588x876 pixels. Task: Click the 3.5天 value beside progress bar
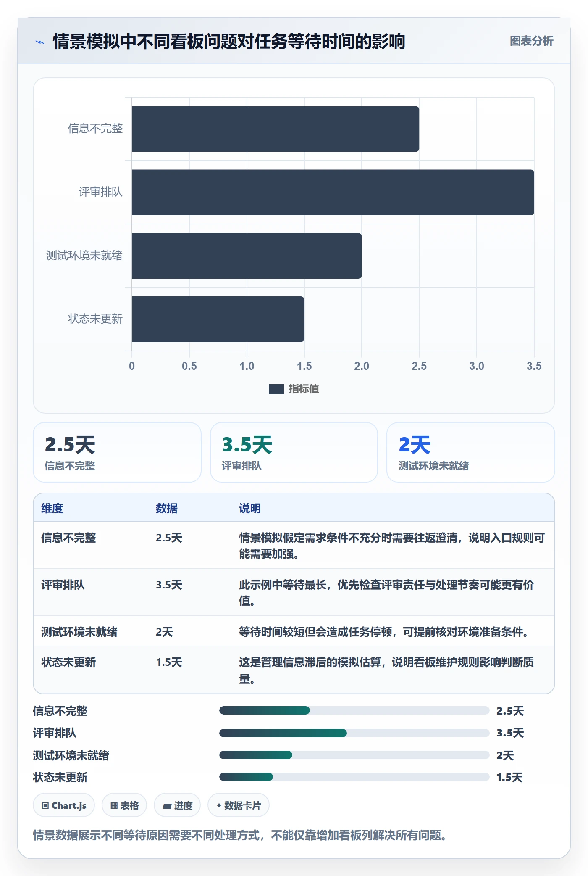click(510, 733)
